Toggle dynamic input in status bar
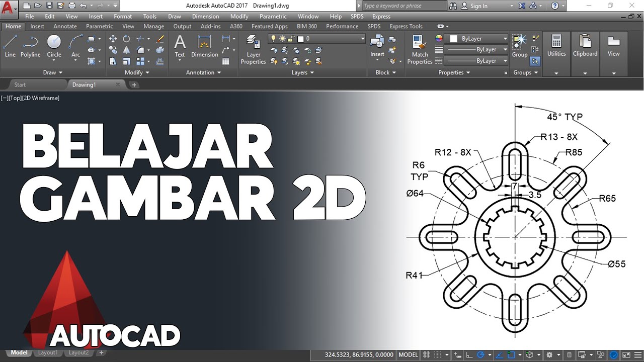This screenshot has height=362, width=644. point(457,354)
